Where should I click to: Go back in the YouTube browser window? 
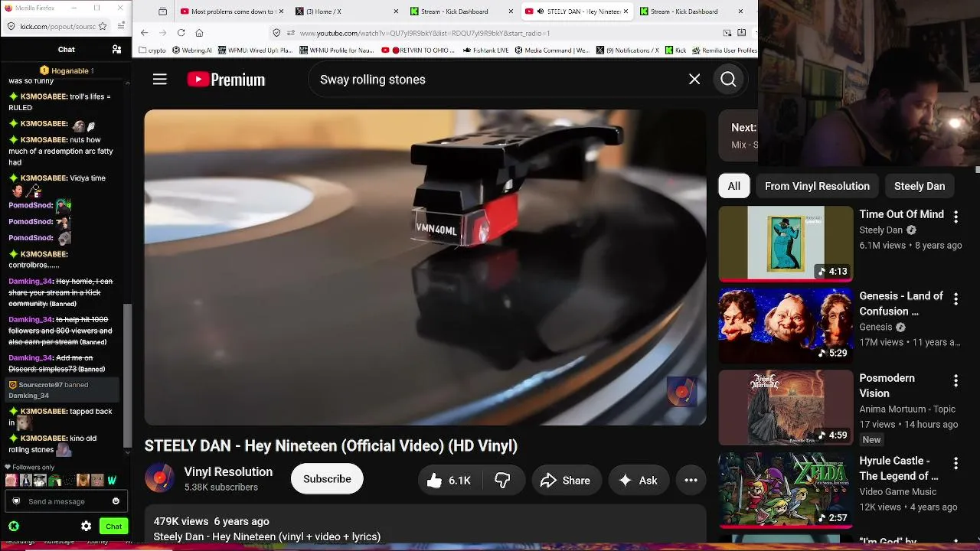pyautogui.click(x=144, y=33)
